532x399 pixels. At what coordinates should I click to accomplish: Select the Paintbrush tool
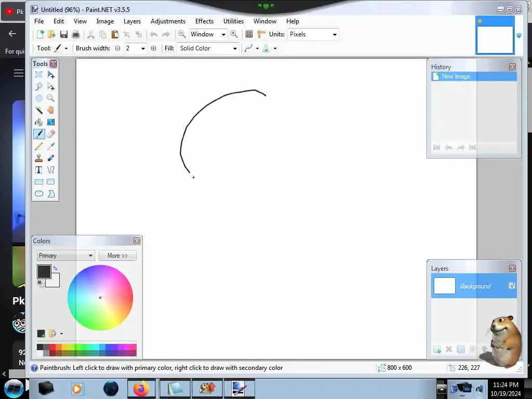(x=38, y=134)
